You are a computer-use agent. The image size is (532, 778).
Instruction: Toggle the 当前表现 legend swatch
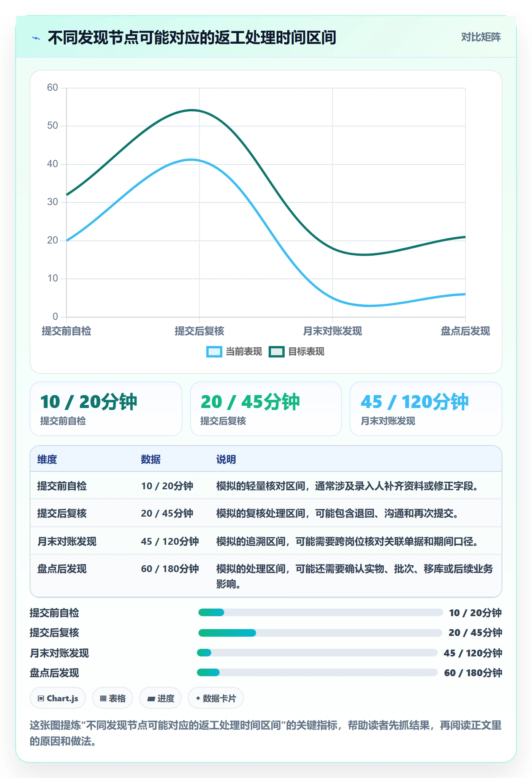(214, 352)
